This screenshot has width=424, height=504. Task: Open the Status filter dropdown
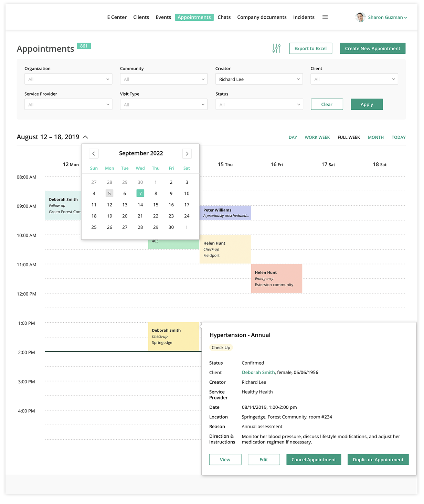point(259,105)
